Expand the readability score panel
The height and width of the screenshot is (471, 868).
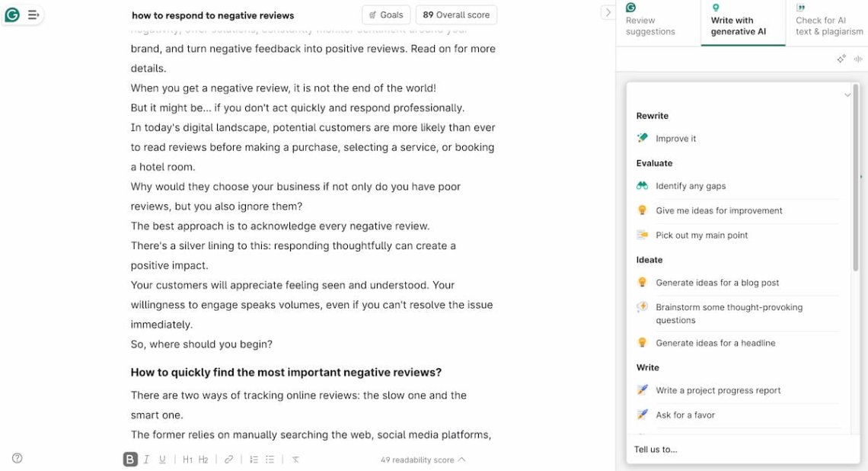click(x=460, y=460)
